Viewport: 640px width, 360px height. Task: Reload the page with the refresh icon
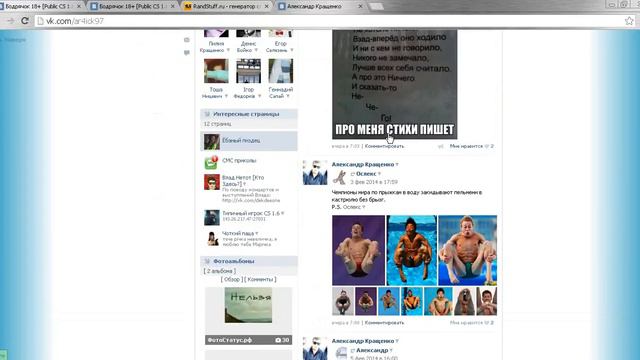coord(25,21)
